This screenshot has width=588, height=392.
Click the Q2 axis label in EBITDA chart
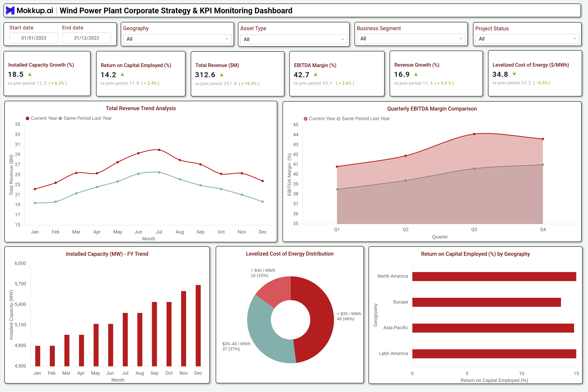[406, 230]
